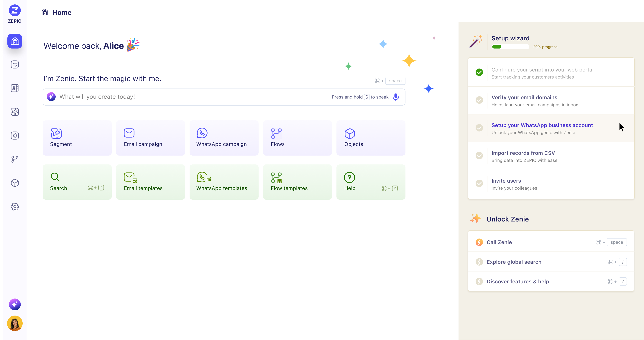
Task: Open 'Setup your WhatsApp business account' link
Action: (x=542, y=125)
